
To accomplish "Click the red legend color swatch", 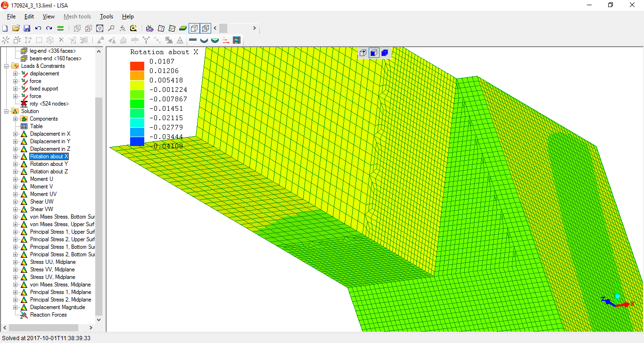I will tap(137, 66).
